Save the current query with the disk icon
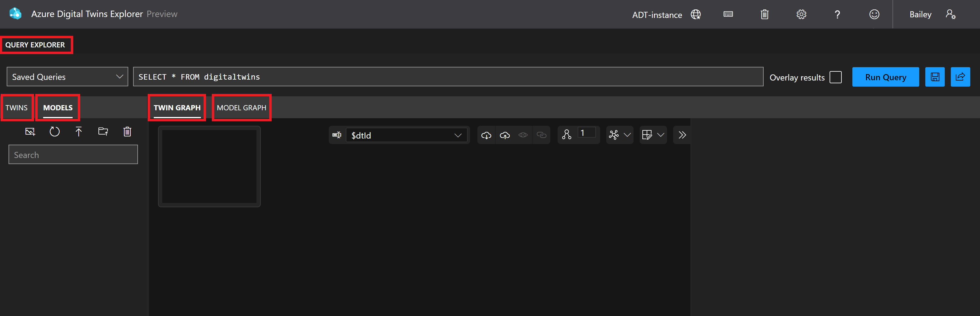The image size is (980, 316). pos(935,77)
